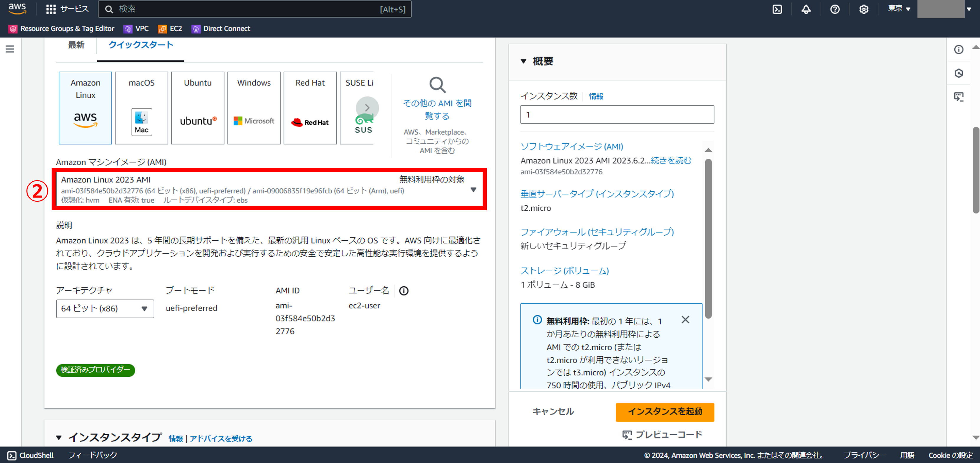The image size is (980, 463).
Task: Click summary scroll-down arrow
Action: tap(708, 379)
